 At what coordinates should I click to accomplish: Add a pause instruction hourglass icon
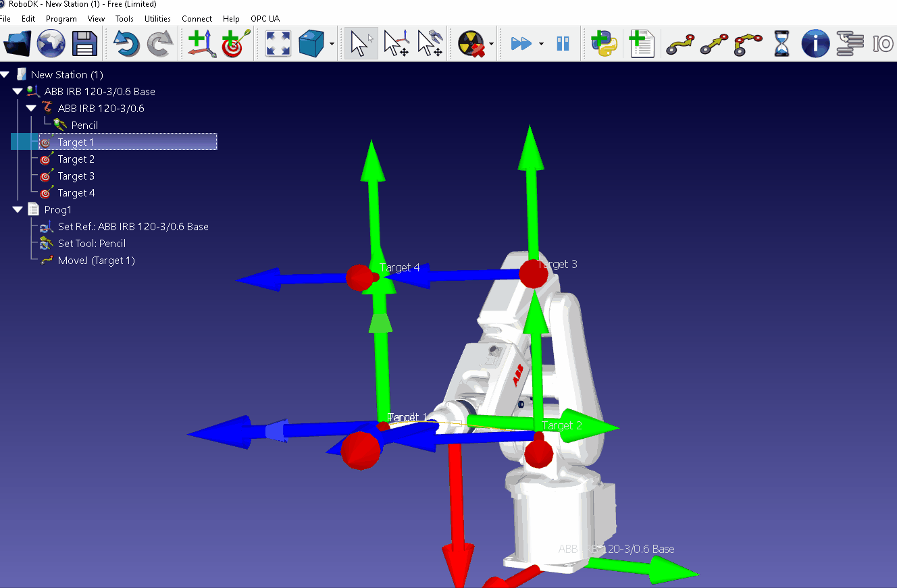point(781,44)
